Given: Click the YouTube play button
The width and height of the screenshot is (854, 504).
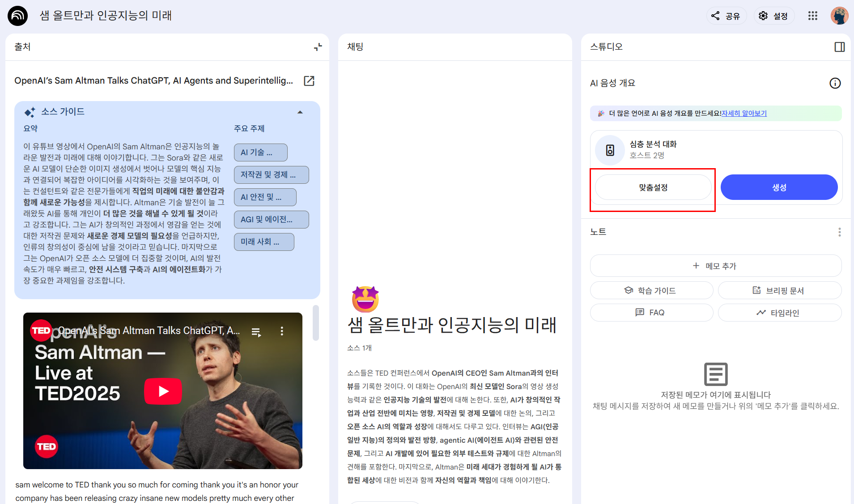Looking at the screenshot, I should click(x=163, y=391).
